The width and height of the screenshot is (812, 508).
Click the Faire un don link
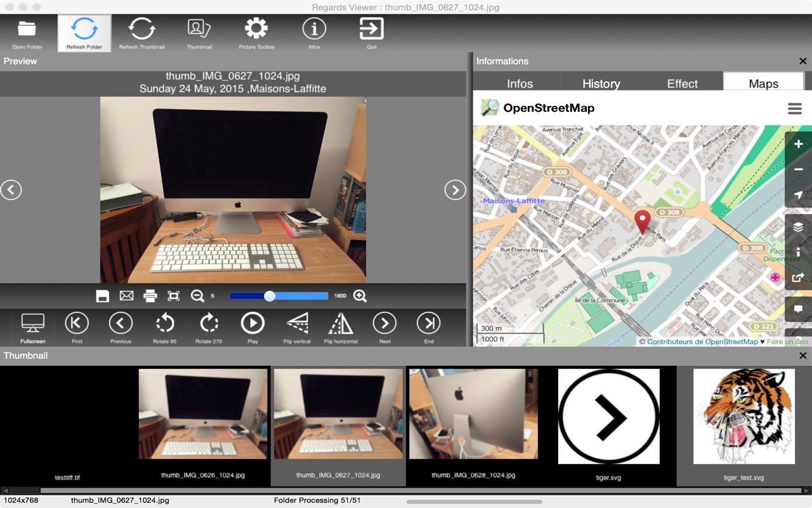[787, 342]
